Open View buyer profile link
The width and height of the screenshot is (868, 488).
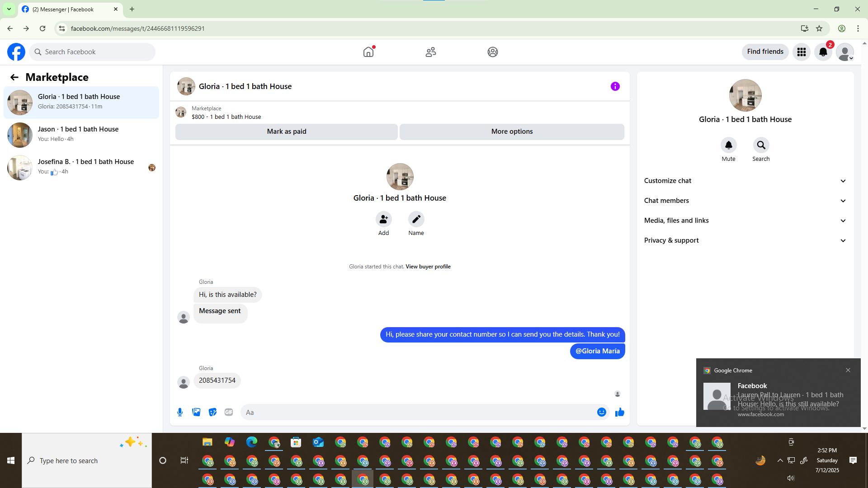(x=428, y=267)
